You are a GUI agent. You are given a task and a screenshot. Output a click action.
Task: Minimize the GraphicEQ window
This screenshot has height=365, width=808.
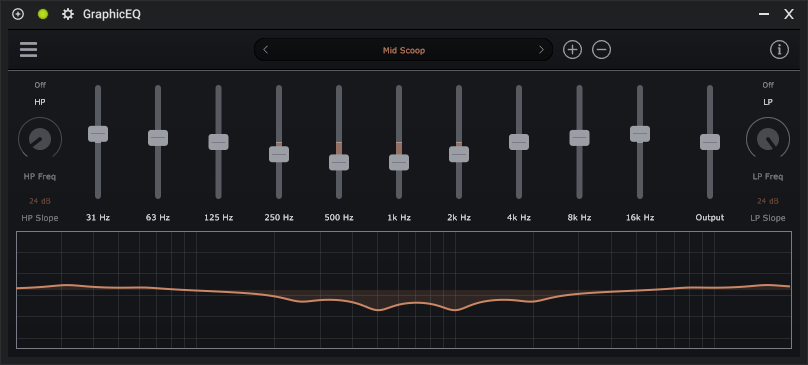coord(764,14)
